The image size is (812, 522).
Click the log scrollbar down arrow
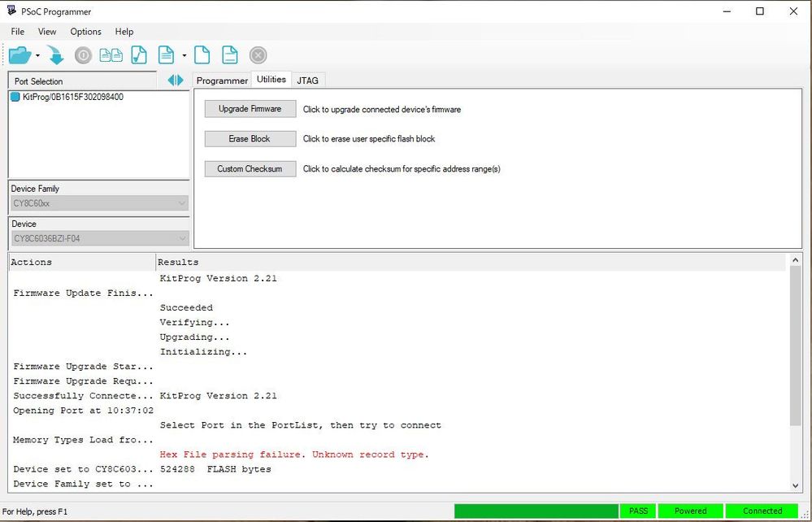point(795,485)
